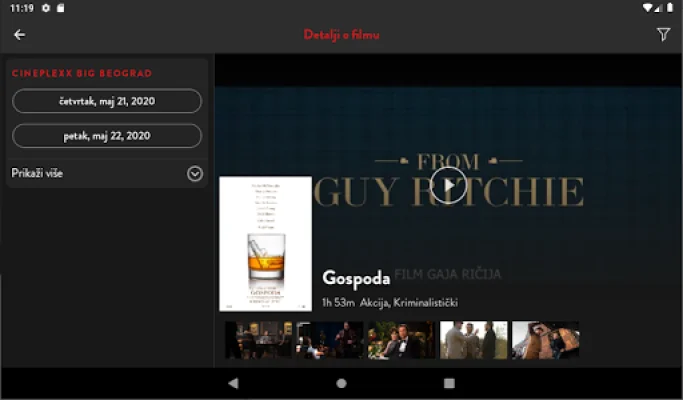
Task: Go back using the top-left arrow
Action: (x=19, y=35)
